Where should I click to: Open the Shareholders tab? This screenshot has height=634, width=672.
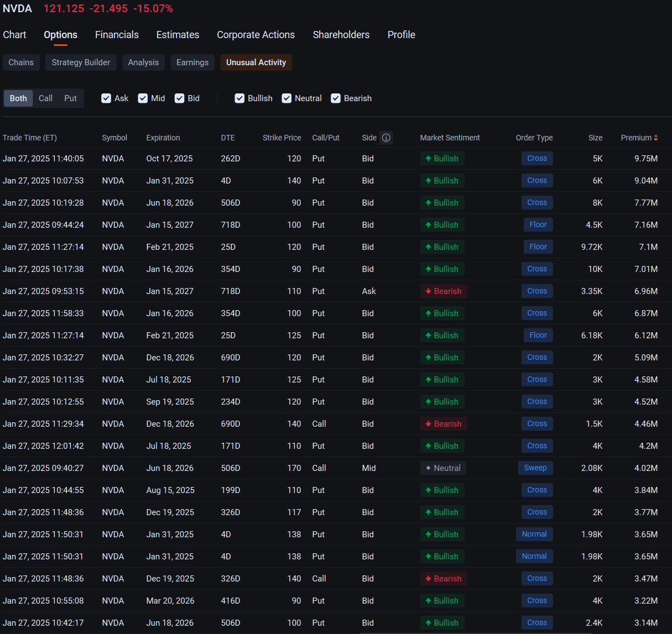[341, 35]
